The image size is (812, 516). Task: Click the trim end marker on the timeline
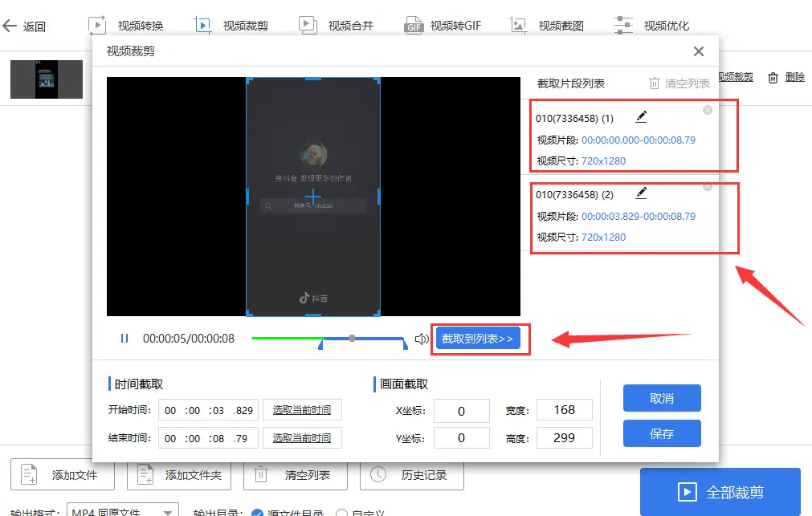[x=405, y=343]
